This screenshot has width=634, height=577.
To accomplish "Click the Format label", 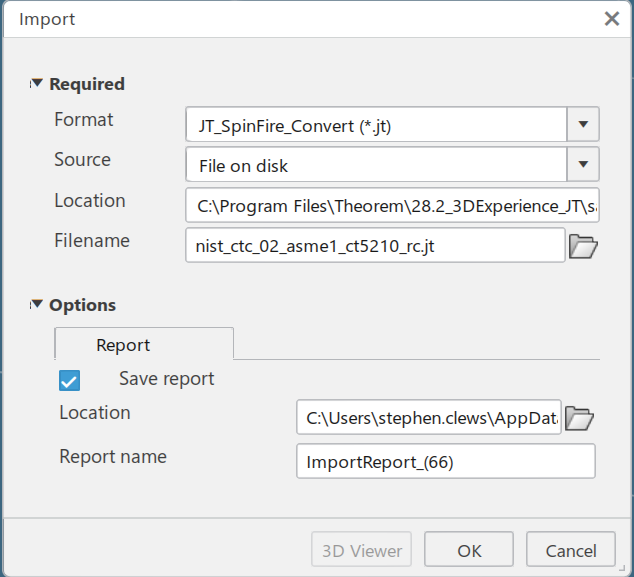I will (84, 120).
